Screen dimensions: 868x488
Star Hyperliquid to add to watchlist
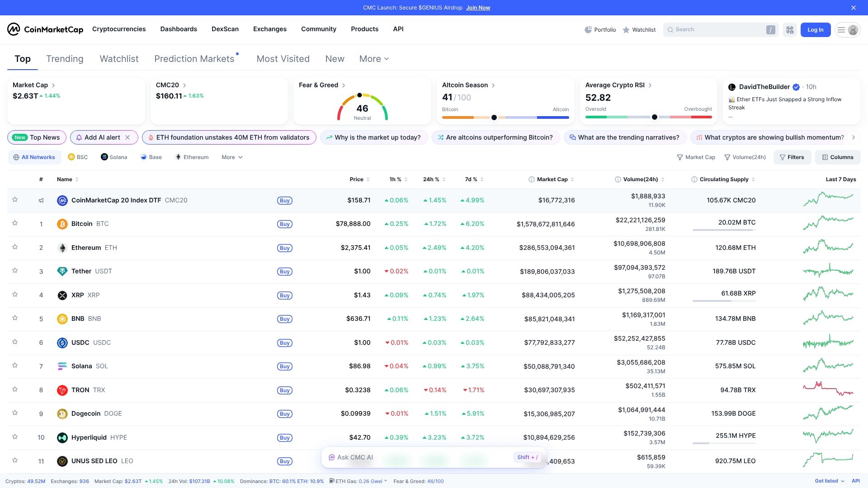tap(15, 437)
